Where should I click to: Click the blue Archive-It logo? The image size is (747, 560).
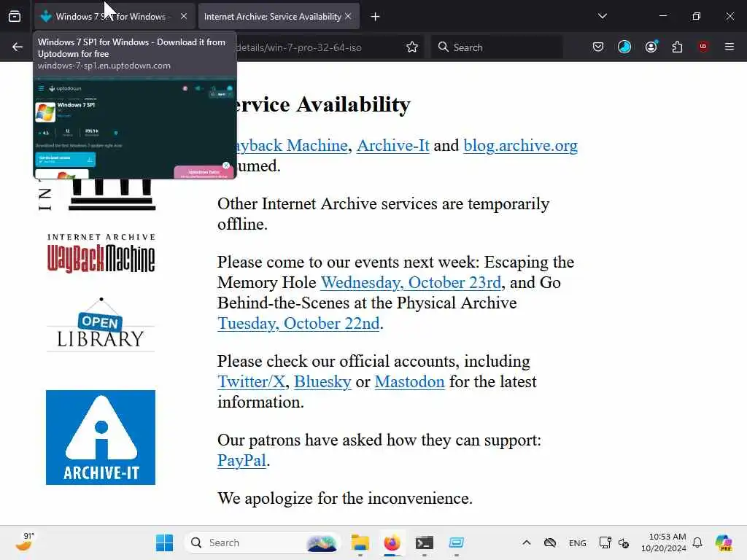pyautogui.click(x=101, y=437)
